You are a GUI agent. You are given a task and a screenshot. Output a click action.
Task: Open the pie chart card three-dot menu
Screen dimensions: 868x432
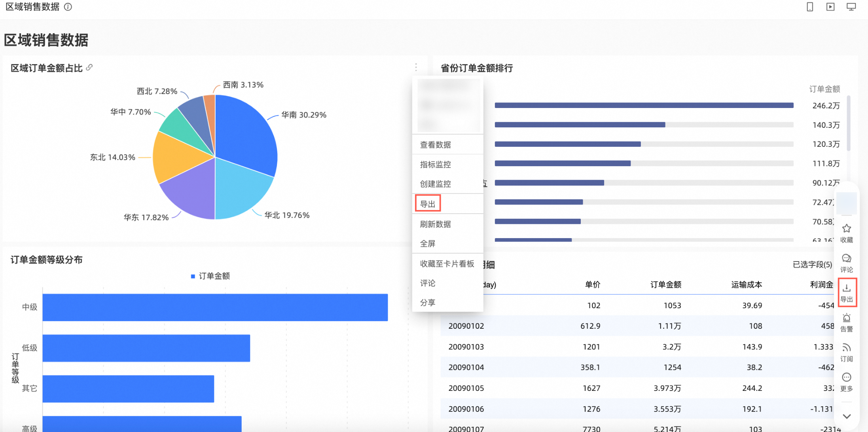click(x=416, y=67)
